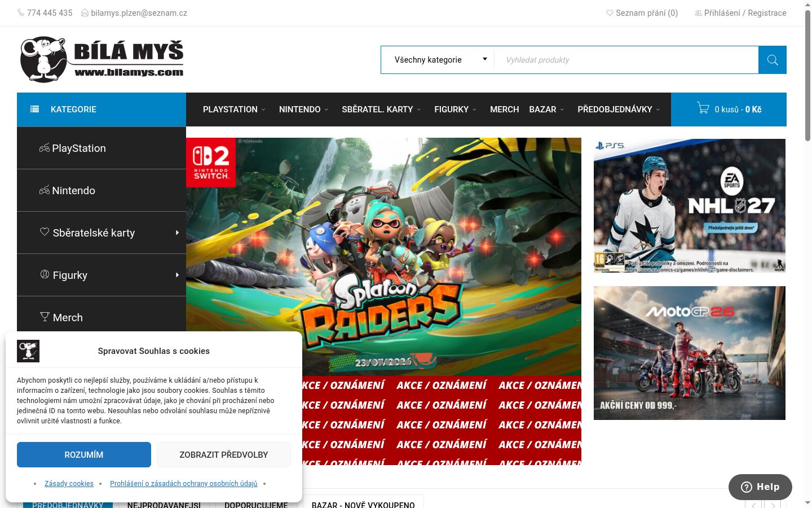Click the magnifier search button
This screenshot has width=812, height=508.
click(773, 60)
